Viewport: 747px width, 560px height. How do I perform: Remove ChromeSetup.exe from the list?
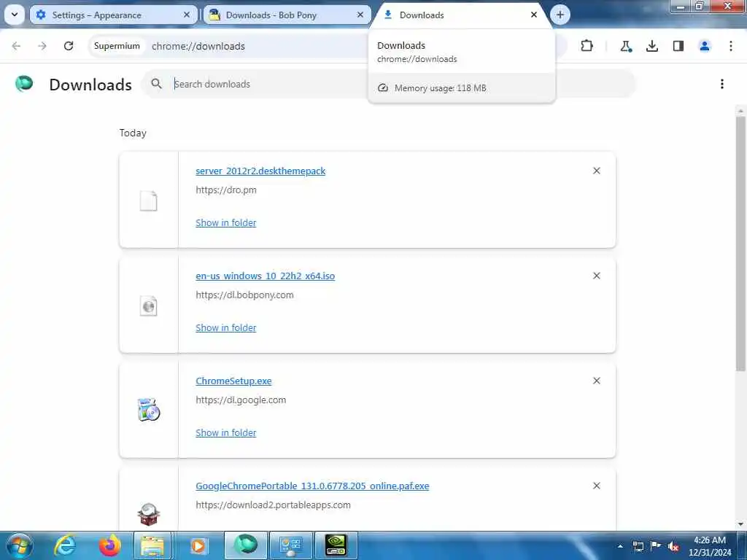597,381
